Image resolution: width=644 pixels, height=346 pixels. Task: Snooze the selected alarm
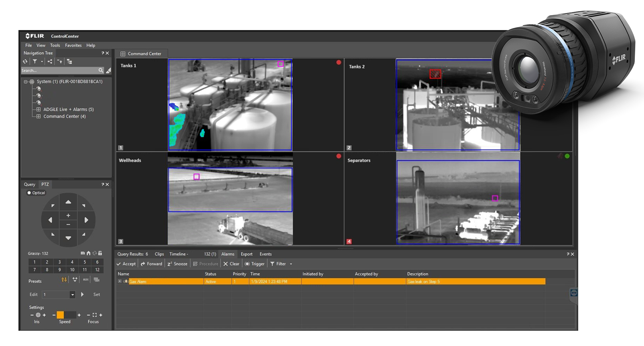pyautogui.click(x=177, y=264)
